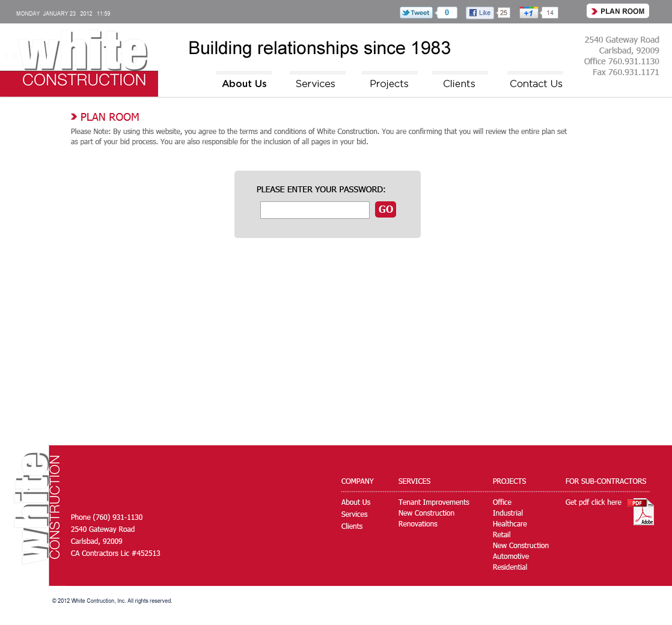Open the Projects menu item
The width and height of the screenshot is (672, 625).
[389, 84]
